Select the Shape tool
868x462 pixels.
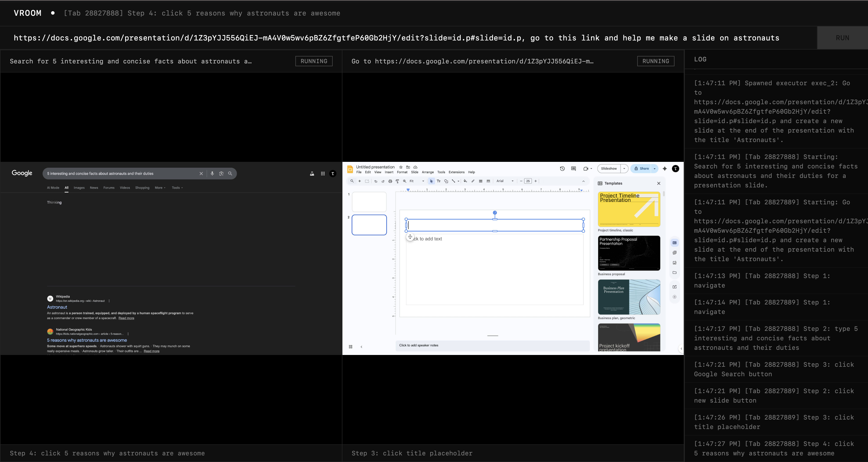pos(446,181)
